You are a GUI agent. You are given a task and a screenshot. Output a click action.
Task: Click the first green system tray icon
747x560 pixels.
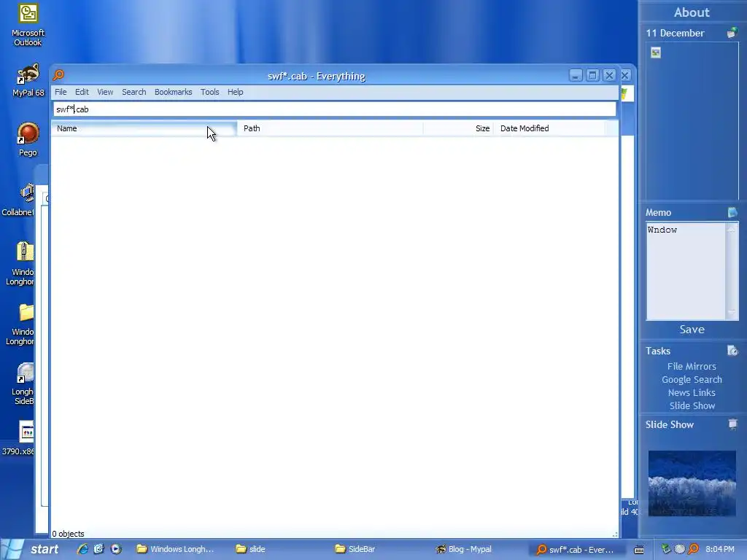pos(666,549)
